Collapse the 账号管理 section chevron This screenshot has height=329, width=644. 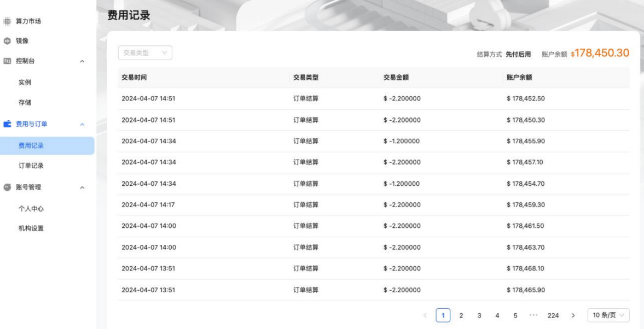click(x=82, y=188)
